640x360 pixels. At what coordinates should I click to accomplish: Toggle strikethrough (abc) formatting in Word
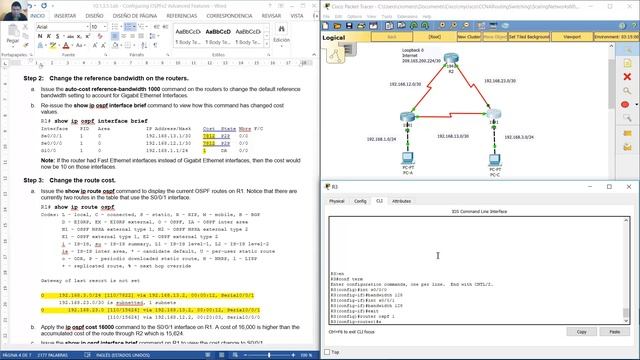click(x=70, y=36)
